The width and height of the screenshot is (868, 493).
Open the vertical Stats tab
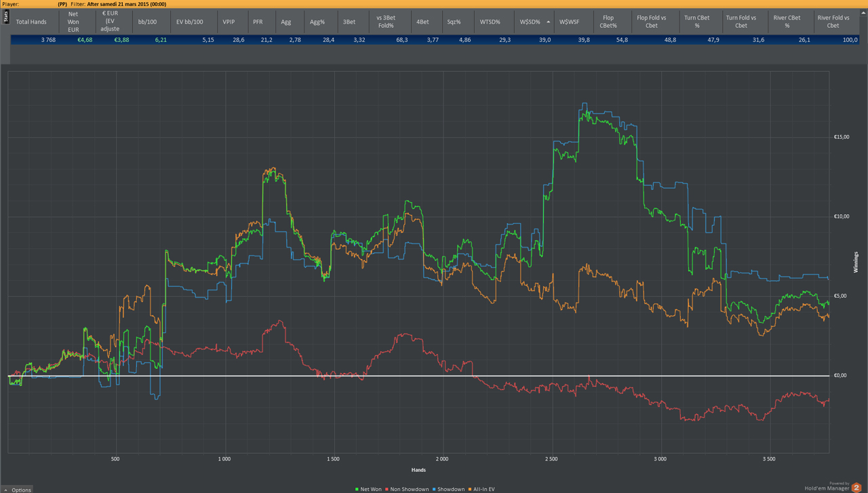click(6, 17)
